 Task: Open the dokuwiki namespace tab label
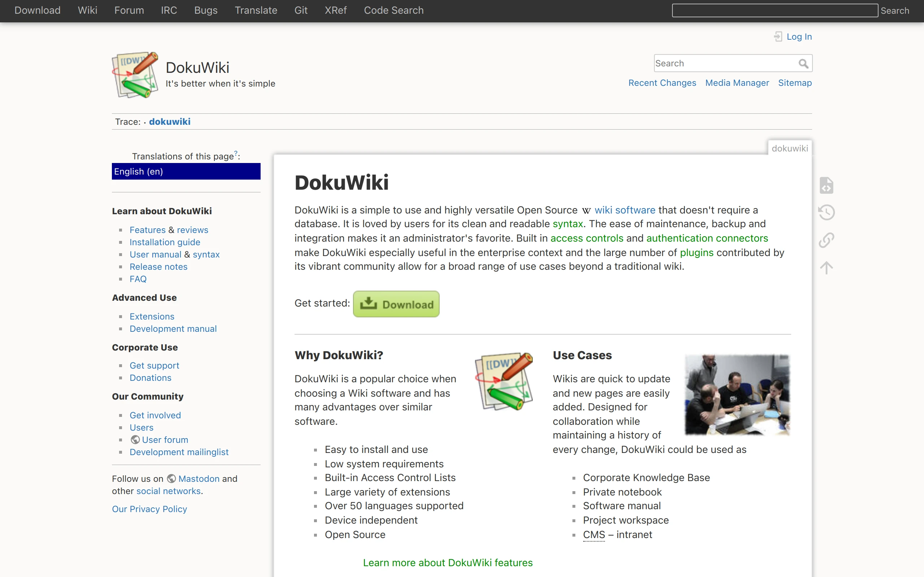pyautogui.click(x=790, y=149)
